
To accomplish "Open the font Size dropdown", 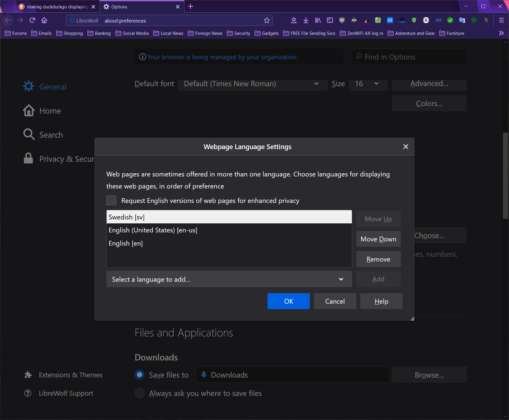I will 368,84.
